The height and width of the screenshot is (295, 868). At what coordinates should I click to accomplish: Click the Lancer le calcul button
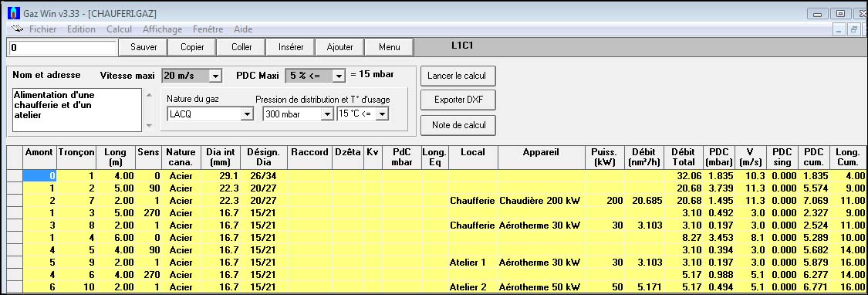tap(458, 76)
